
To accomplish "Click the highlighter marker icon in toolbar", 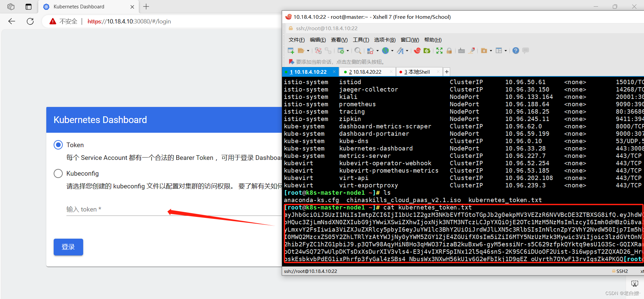I will [472, 51].
